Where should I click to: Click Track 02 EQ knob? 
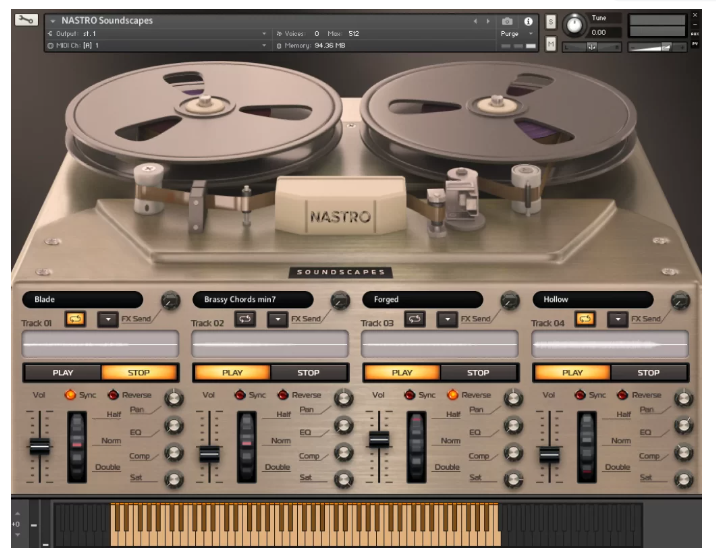[x=344, y=425]
